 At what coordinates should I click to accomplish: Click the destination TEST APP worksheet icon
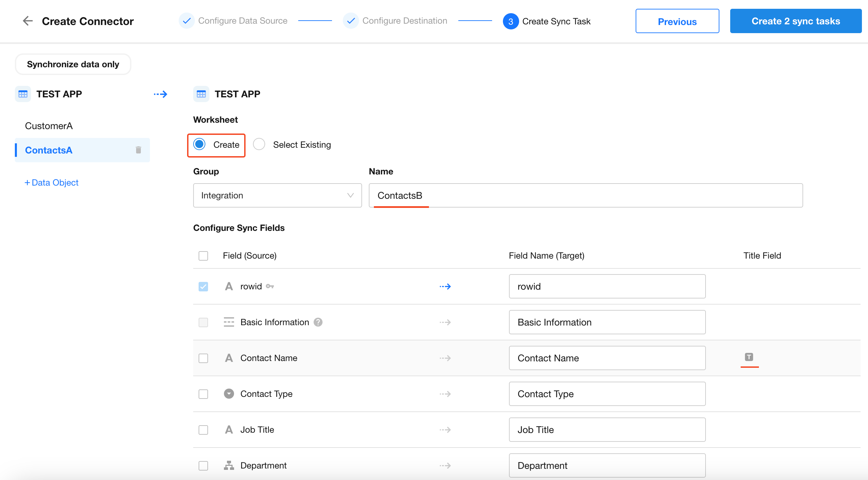point(201,94)
